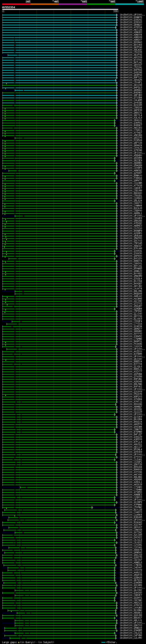The image size is (146, 644).
Task: Select the UniRef100_B9I0K8 entry
Action: 131,45
